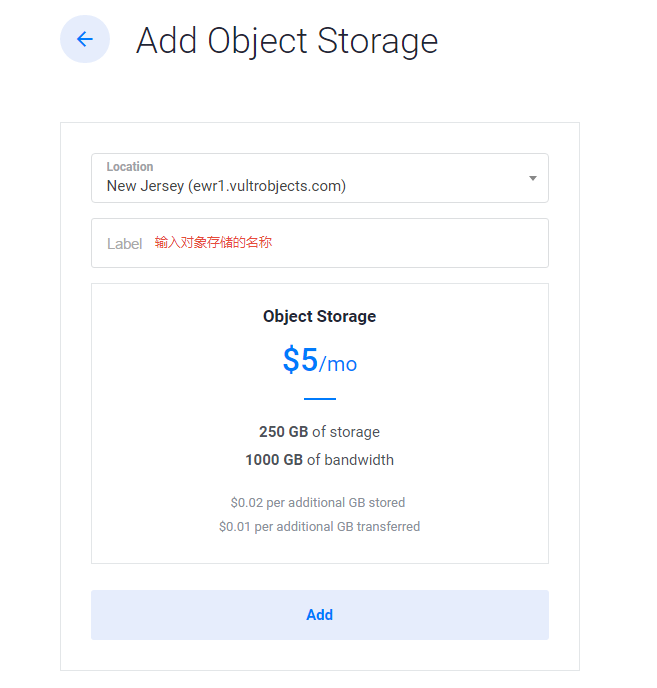Image resolution: width=657 pixels, height=688 pixels.
Task: Open the Location dropdown arrow
Action: click(532, 178)
